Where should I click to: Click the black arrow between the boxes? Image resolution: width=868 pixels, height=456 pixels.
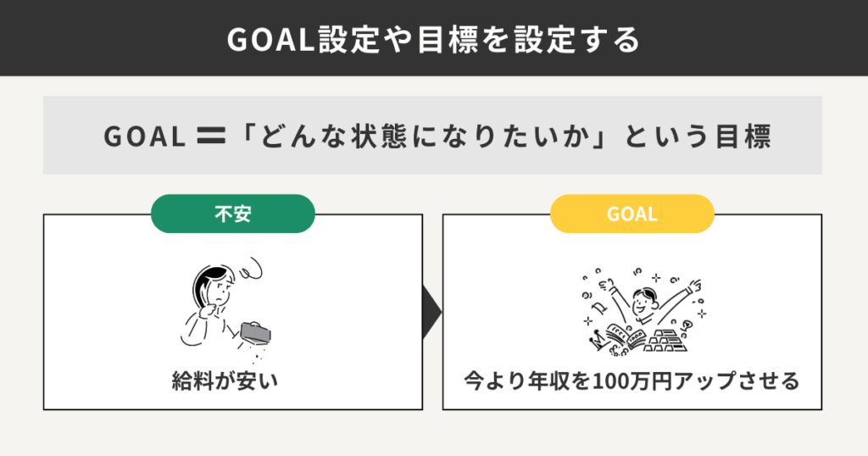pos(432,312)
